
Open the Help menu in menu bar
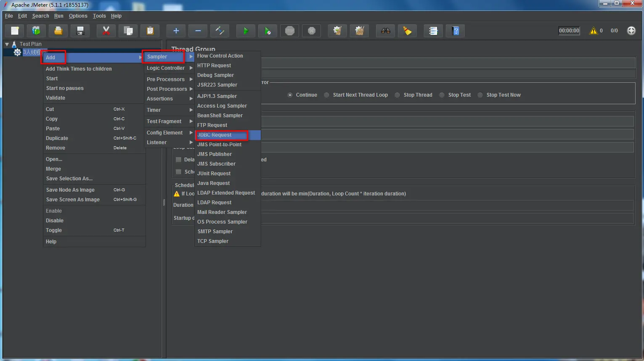coord(116,16)
